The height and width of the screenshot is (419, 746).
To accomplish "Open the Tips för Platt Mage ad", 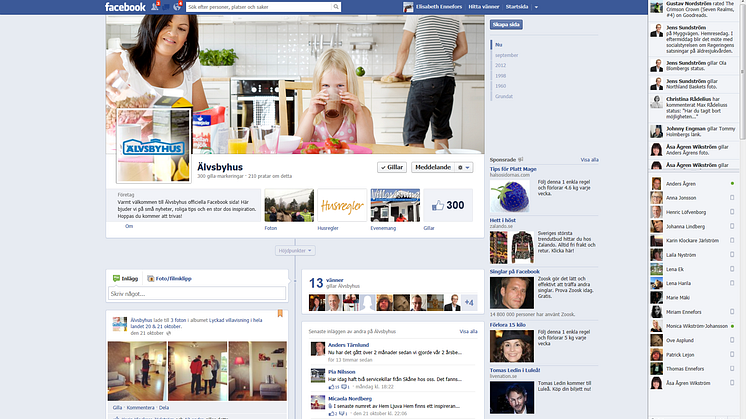I will click(513, 169).
